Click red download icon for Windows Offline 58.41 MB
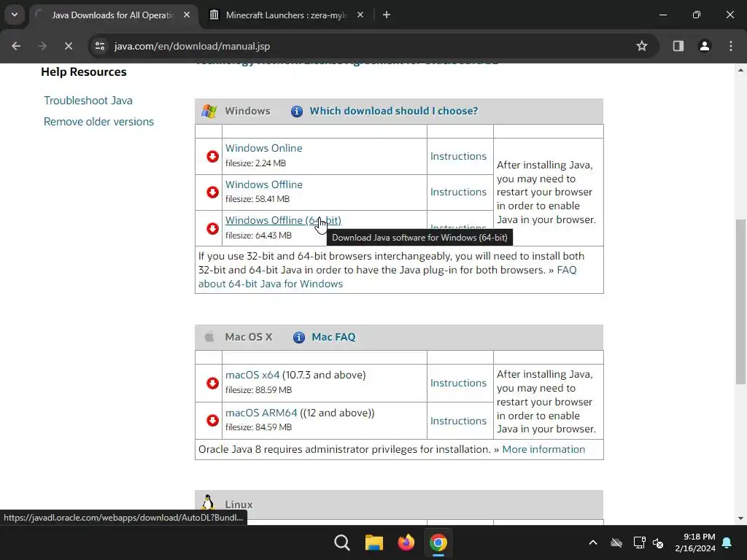 [212, 192]
